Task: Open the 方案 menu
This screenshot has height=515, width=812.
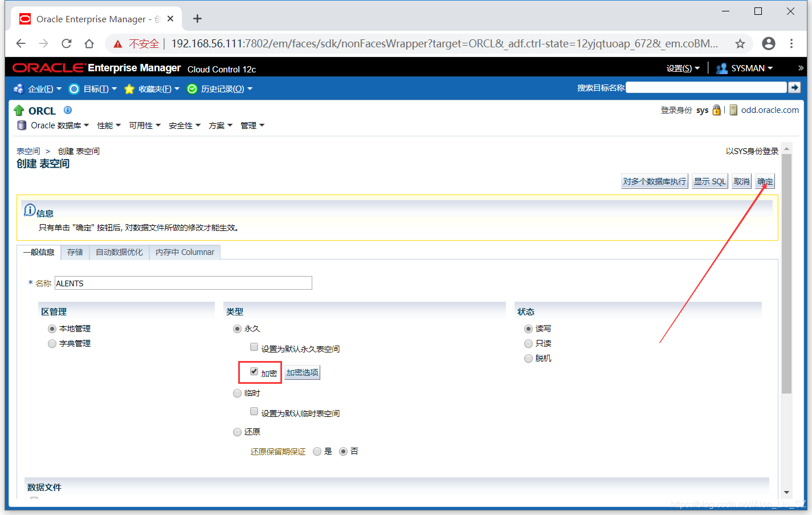Action: point(220,125)
